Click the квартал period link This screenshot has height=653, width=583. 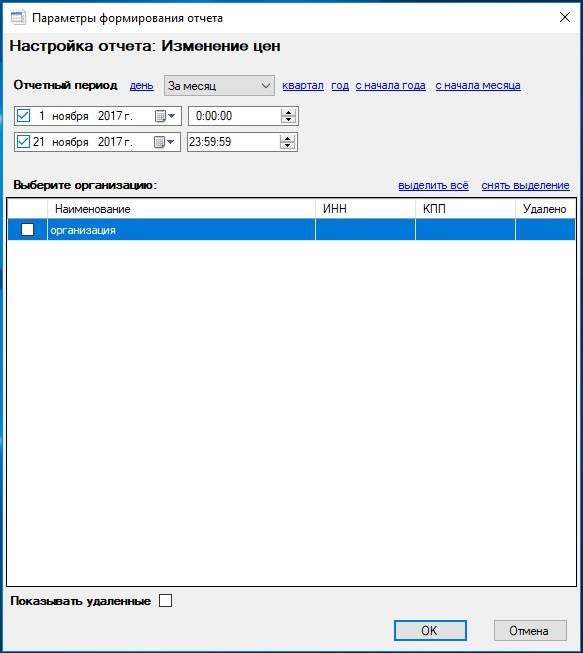(x=303, y=85)
